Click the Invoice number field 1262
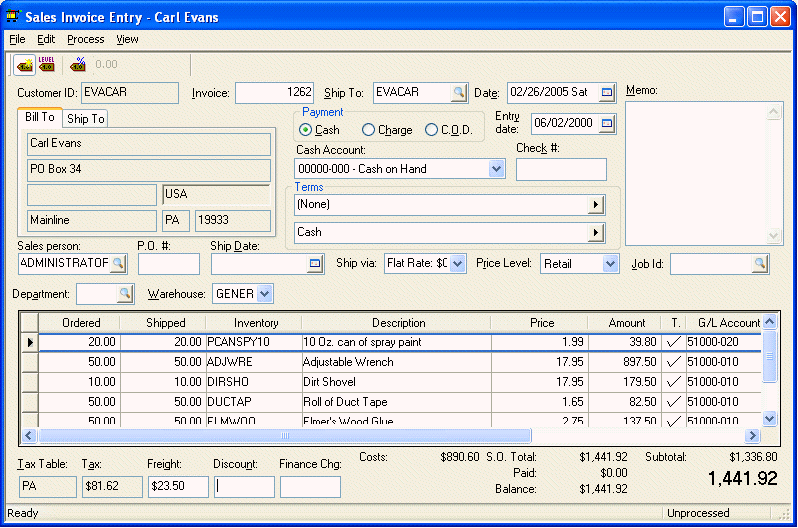The height and width of the screenshot is (528, 798). pyautogui.click(x=274, y=93)
